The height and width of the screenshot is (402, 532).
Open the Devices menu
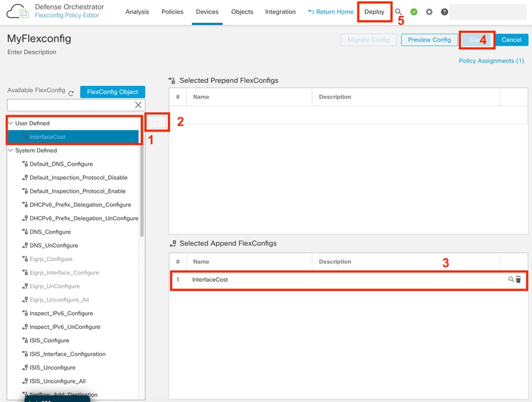(x=208, y=12)
